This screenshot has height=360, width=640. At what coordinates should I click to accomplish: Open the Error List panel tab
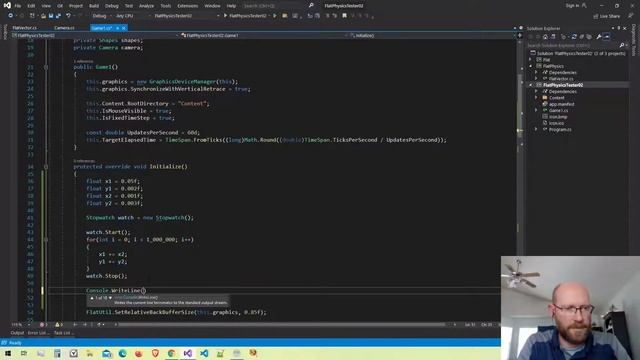[x=38, y=333]
